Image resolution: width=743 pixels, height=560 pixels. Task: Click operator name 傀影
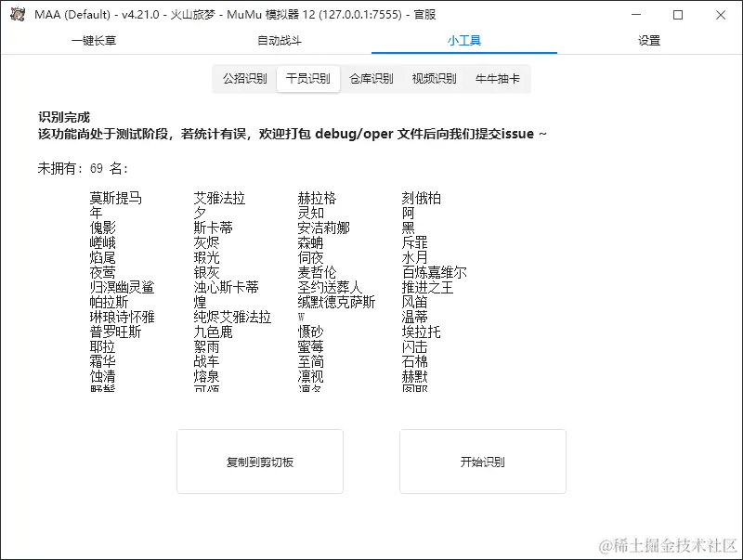tap(103, 228)
